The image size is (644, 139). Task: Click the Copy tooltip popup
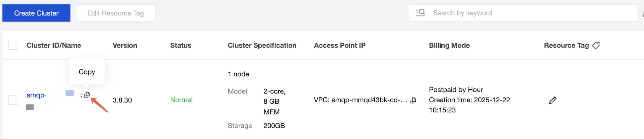pyautogui.click(x=87, y=72)
